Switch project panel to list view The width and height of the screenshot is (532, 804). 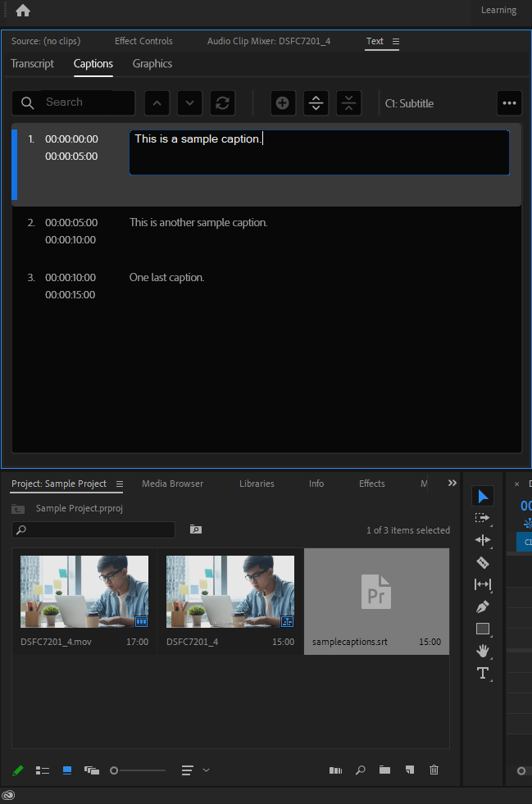43,770
